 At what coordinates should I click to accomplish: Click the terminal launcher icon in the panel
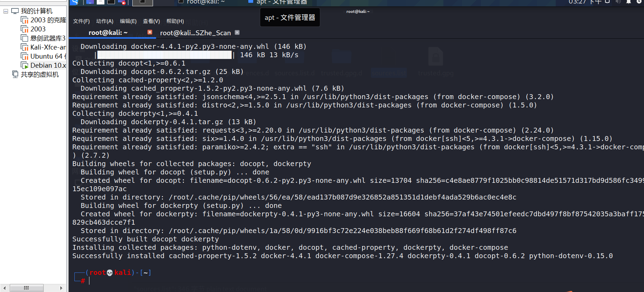(x=111, y=2)
